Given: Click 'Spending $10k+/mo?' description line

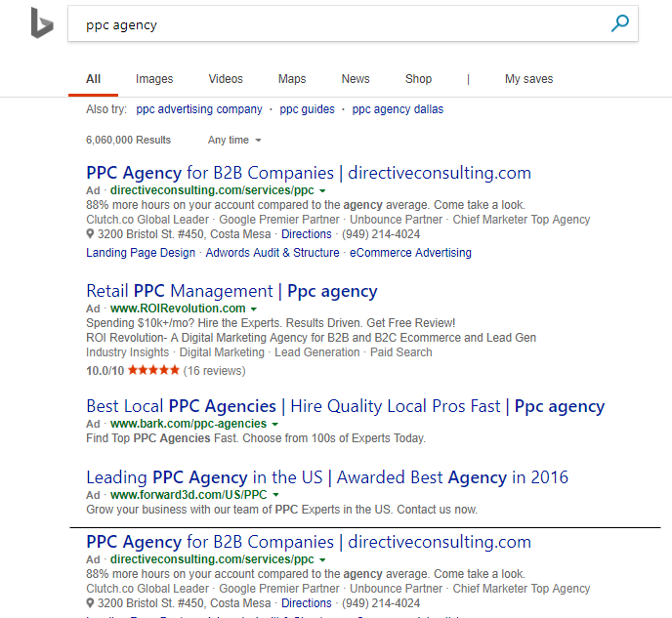Looking at the screenshot, I should point(271,323).
